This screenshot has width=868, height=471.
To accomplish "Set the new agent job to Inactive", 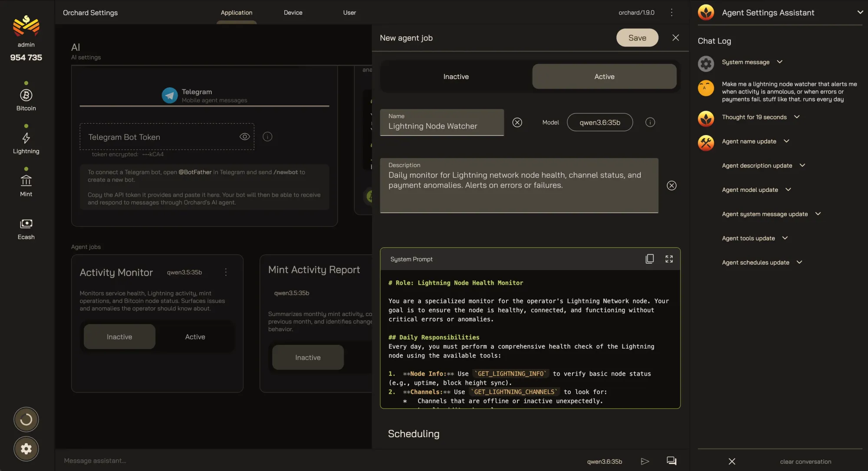I will [456, 76].
